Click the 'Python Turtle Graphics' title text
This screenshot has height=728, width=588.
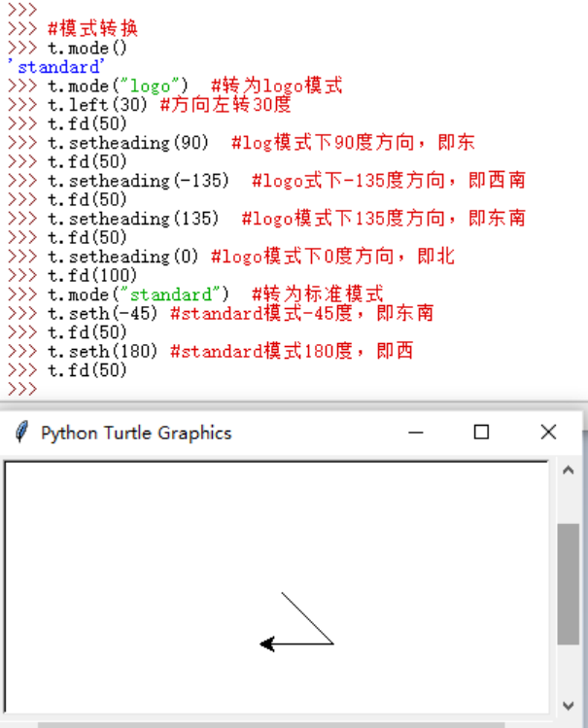tap(136, 433)
